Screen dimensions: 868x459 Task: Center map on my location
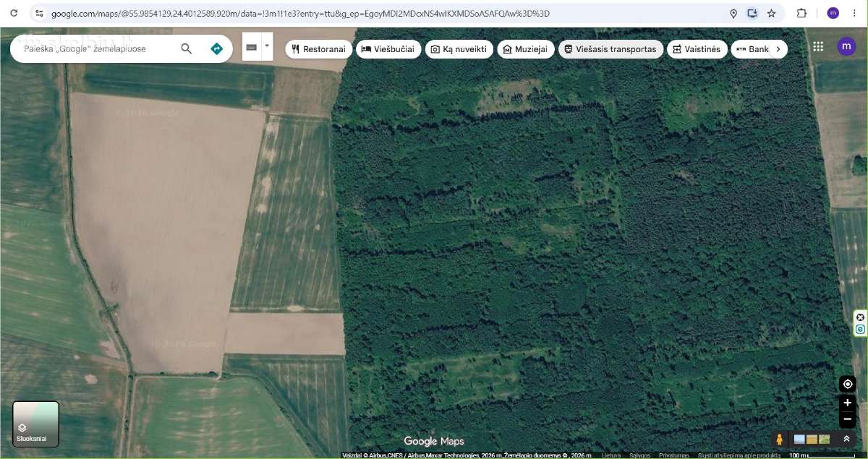pyautogui.click(x=848, y=384)
